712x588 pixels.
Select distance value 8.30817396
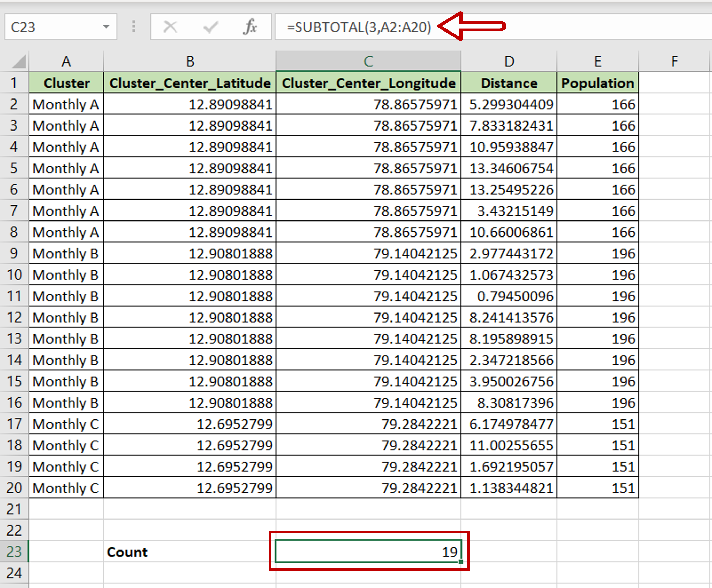(509, 402)
